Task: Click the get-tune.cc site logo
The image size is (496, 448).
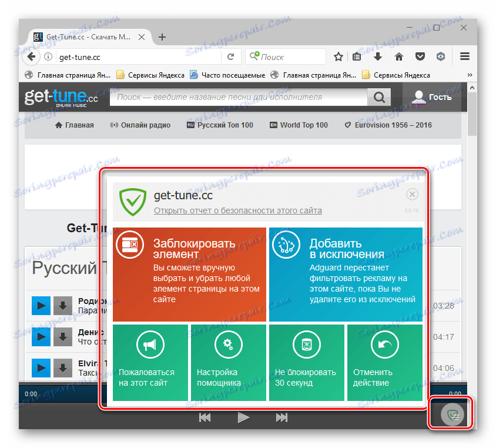Action: [x=61, y=98]
